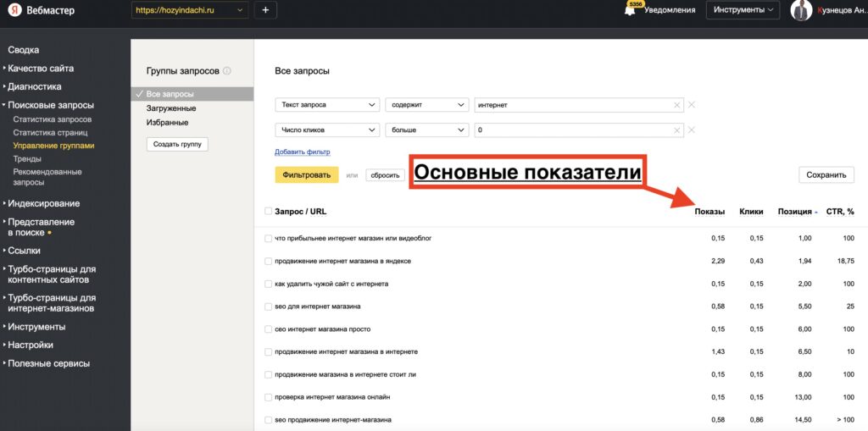Viewport: 868px width, 431px height.
Task: Clear the 'интернет' filter text field
Action: click(x=676, y=104)
